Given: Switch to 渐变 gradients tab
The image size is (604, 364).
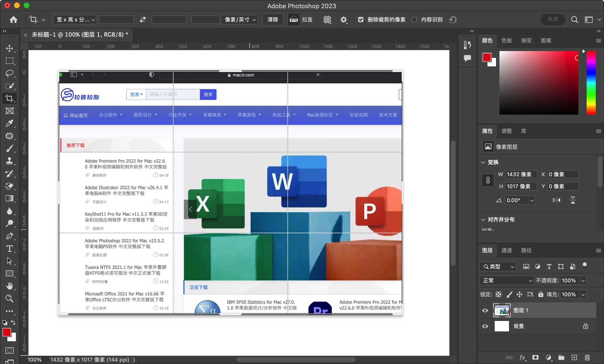Looking at the screenshot, I should (526, 40).
